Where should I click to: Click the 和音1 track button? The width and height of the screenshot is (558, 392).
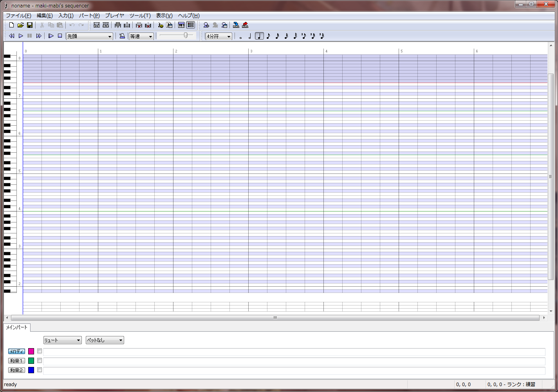pos(17,361)
